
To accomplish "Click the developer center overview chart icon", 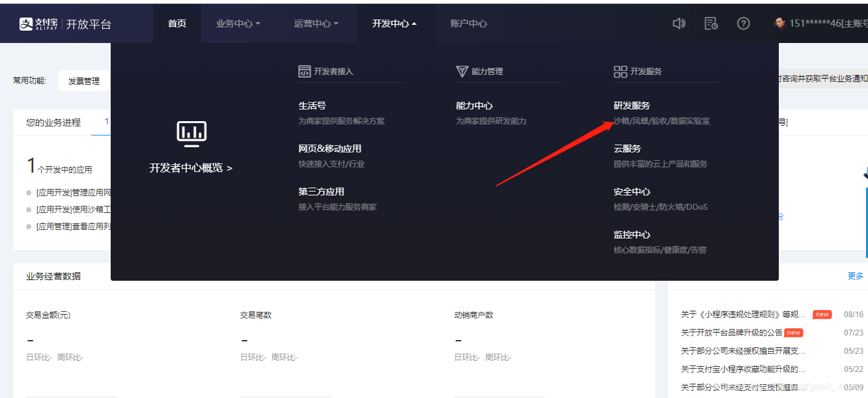I will [191, 134].
